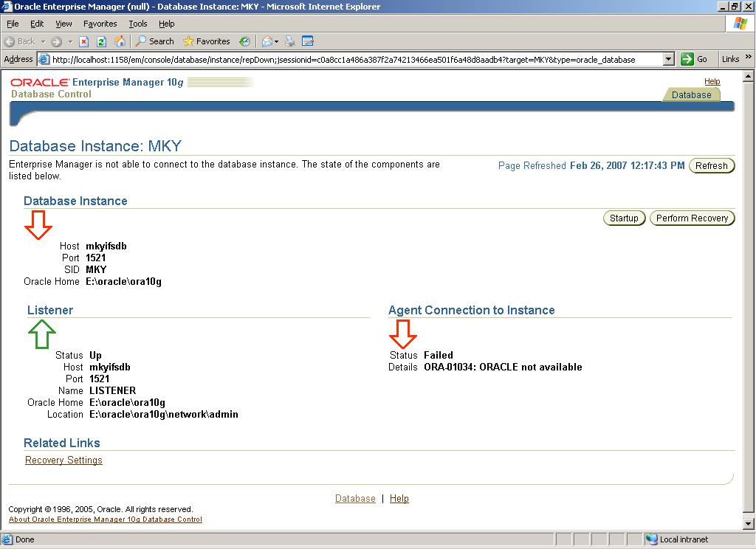756x549 pixels.
Task: Click the Forward navigation arrow icon
Action: (x=56, y=41)
